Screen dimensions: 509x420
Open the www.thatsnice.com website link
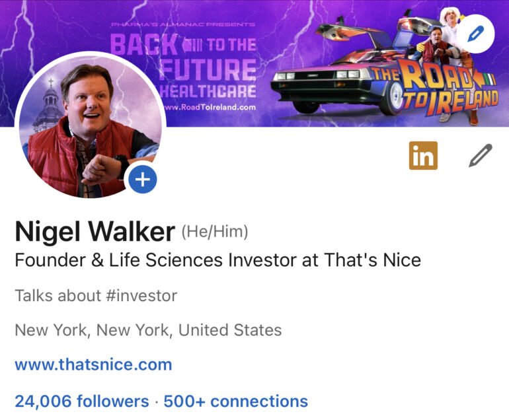[93, 364]
